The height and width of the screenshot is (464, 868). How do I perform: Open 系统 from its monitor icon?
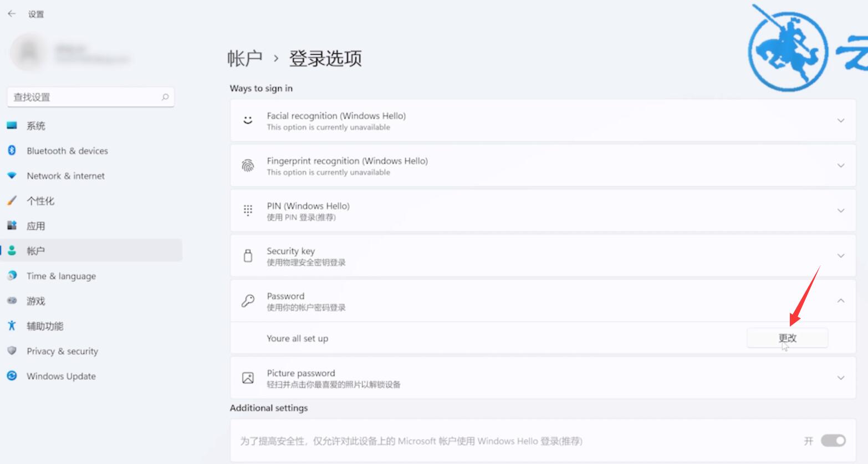pyautogui.click(x=12, y=126)
